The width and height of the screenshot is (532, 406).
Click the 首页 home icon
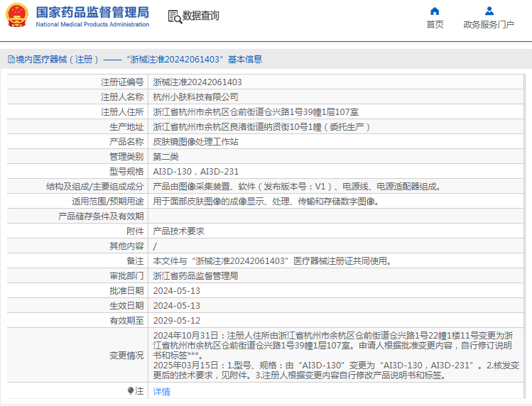coord(435,11)
